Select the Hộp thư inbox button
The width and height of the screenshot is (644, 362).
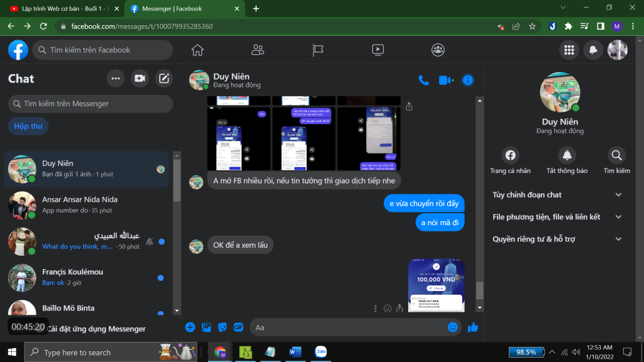click(x=28, y=126)
